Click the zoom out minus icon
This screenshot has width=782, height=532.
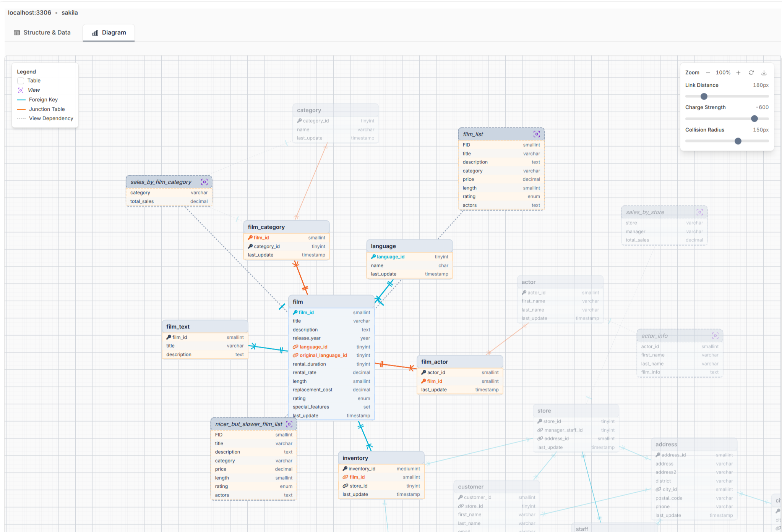pos(708,73)
